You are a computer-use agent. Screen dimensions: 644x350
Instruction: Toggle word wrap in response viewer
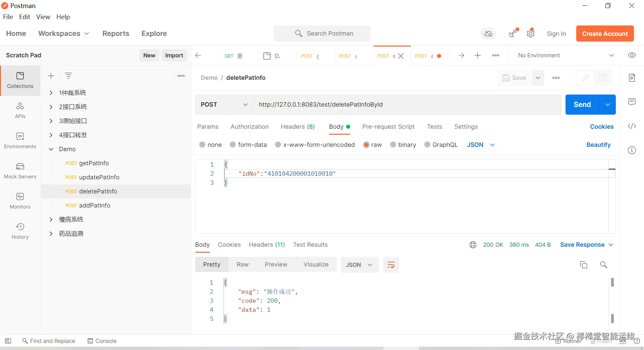(391, 265)
